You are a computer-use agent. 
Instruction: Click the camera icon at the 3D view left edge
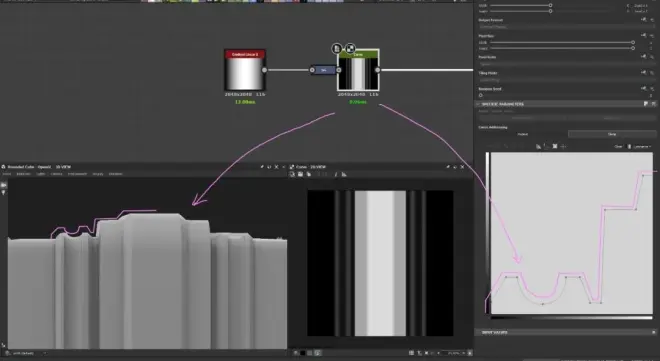(4, 185)
